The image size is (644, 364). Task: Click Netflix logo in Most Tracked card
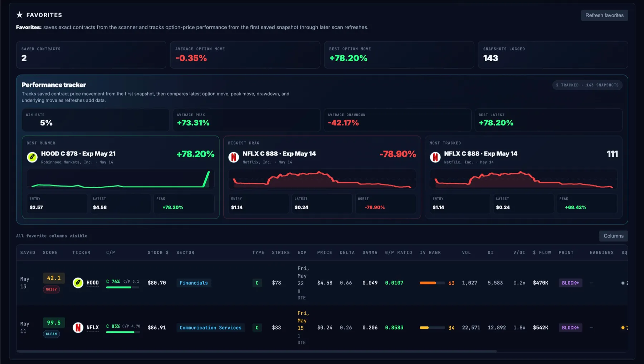click(435, 157)
